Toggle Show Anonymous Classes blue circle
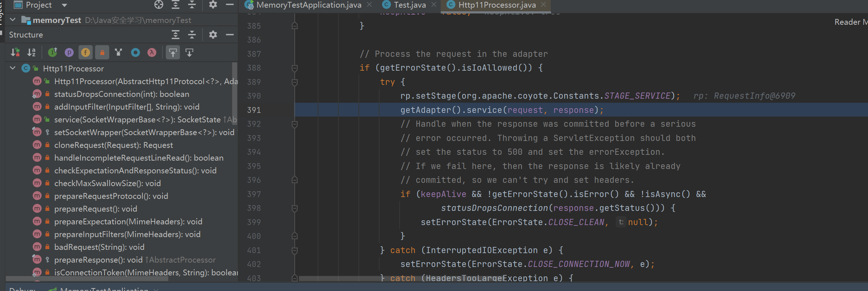 pos(135,52)
